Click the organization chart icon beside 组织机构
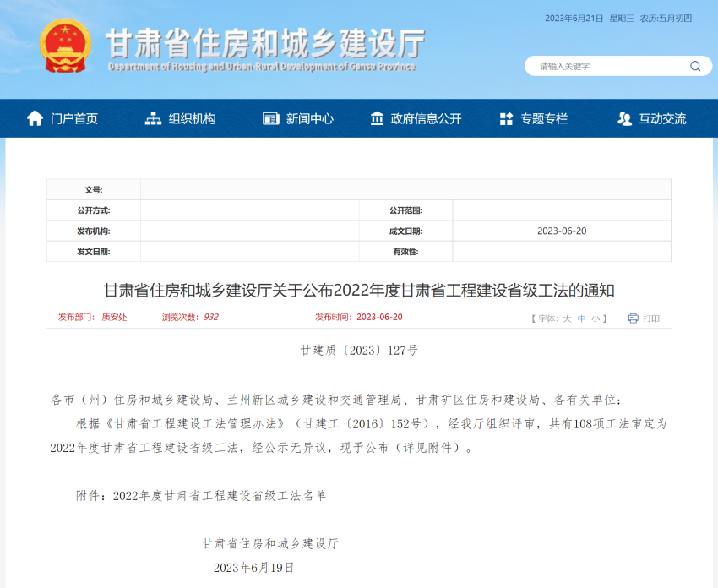This screenshot has height=588, width=718. coord(155,117)
